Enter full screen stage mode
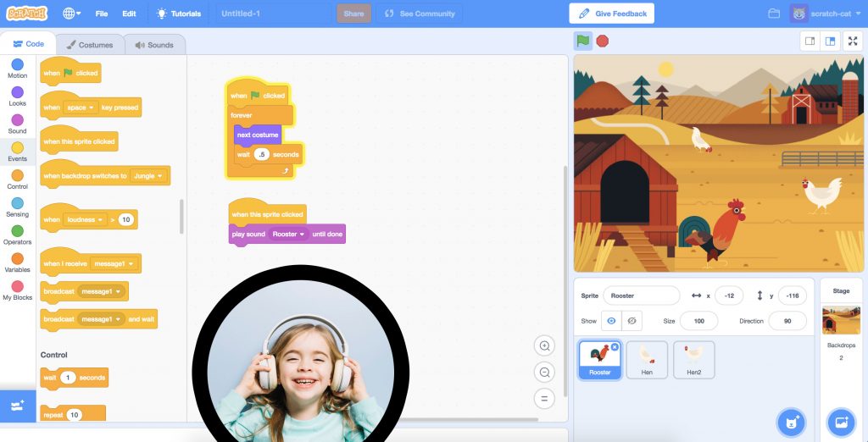This screenshot has width=868, height=442. tap(852, 41)
